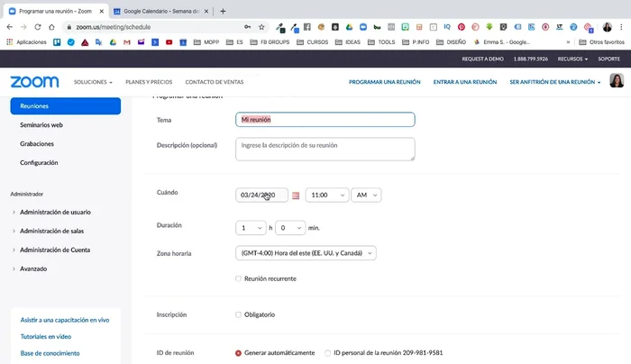
Task: Go to browser home page
Action: coord(51,27)
